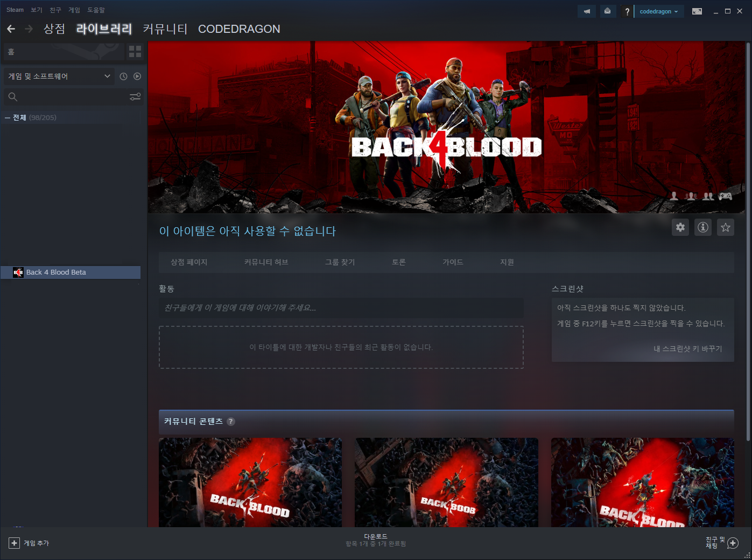Viewport: 752px width, 560px height.
Task: Click the 지원 link
Action: click(x=507, y=262)
